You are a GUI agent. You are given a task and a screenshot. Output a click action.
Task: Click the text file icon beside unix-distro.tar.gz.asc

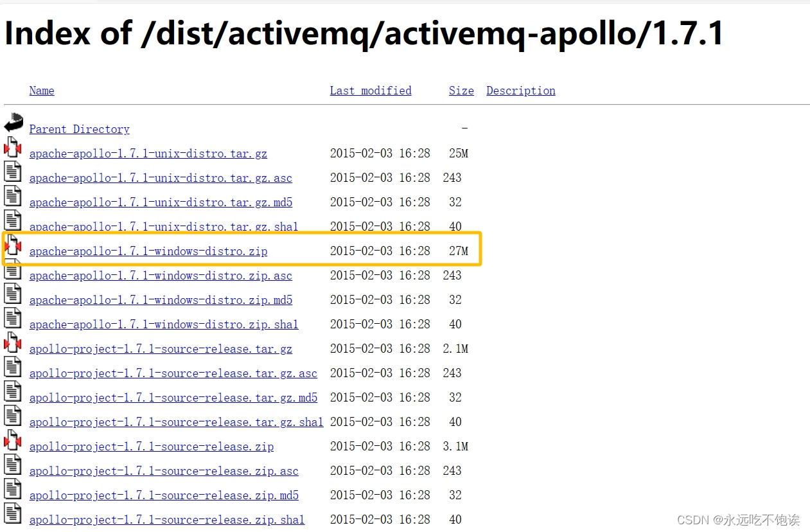tap(13, 172)
